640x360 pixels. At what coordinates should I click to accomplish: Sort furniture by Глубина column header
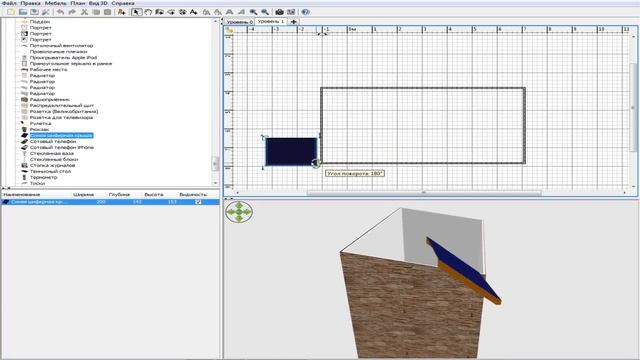tap(119, 195)
